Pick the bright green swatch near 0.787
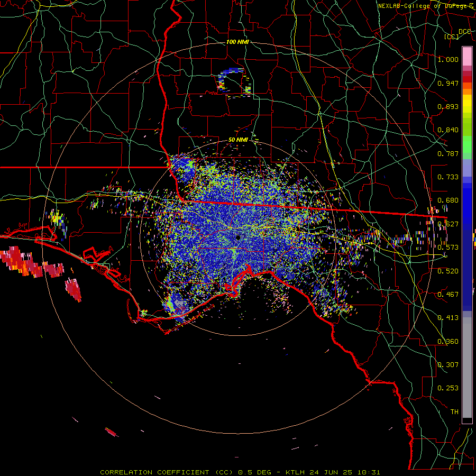 pyautogui.click(x=467, y=145)
